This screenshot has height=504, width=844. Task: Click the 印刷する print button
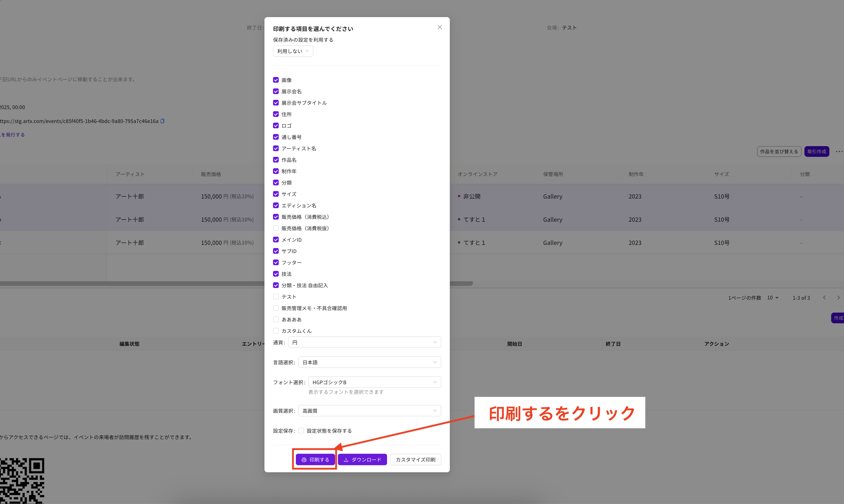click(x=315, y=459)
